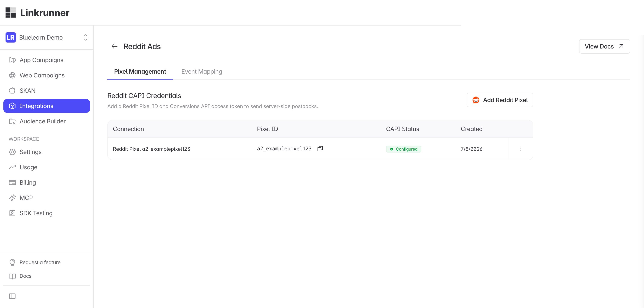Select the Reddit Pixel a2_examplepixel123 connection name
Viewport: 644px width, 308px height.
(x=151, y=149)
